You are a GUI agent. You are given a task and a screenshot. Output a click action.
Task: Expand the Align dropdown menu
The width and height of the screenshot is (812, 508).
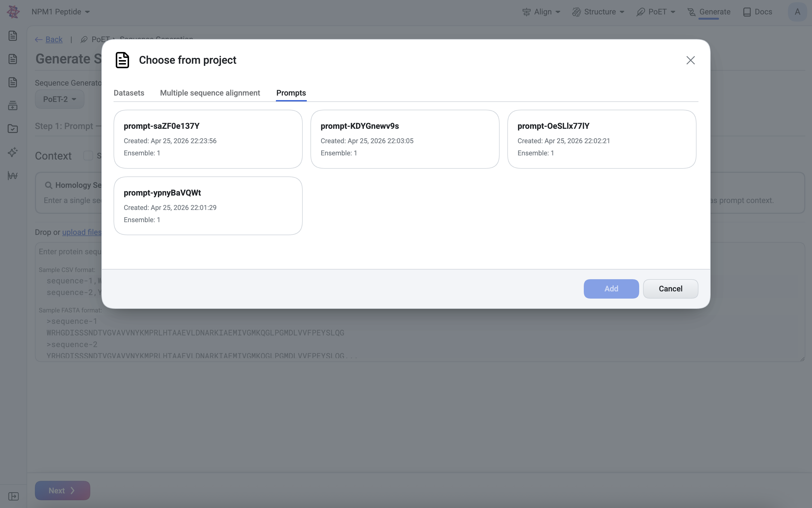(x=558, y=12)
